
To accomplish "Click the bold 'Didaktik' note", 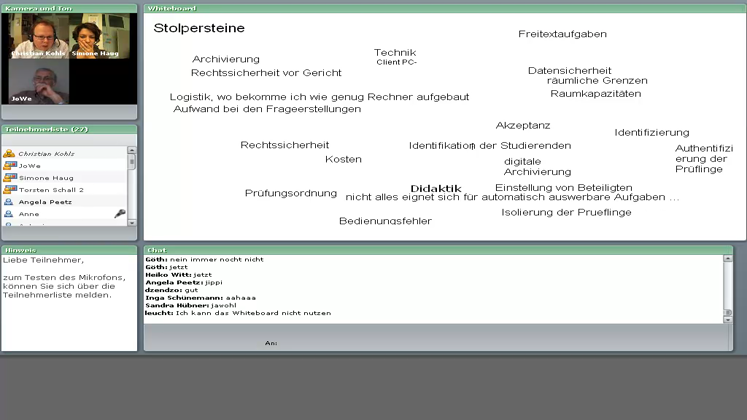I will (x=435, y=189).
